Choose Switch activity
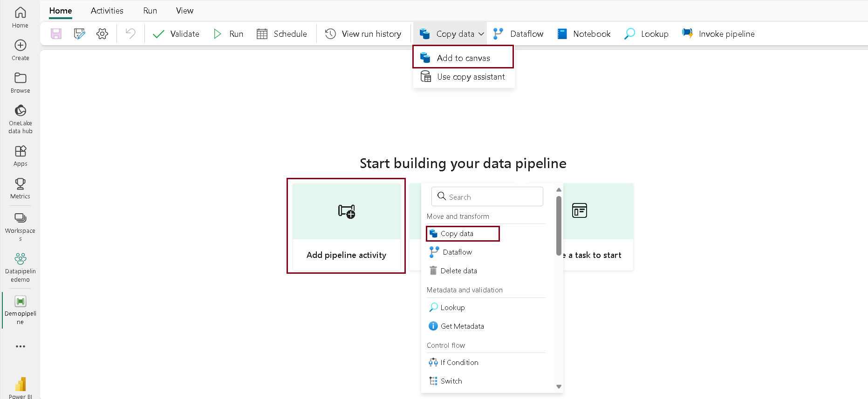The height and width of the screenshot is (399, 868). pyautogui.click(x=445, y=381)
